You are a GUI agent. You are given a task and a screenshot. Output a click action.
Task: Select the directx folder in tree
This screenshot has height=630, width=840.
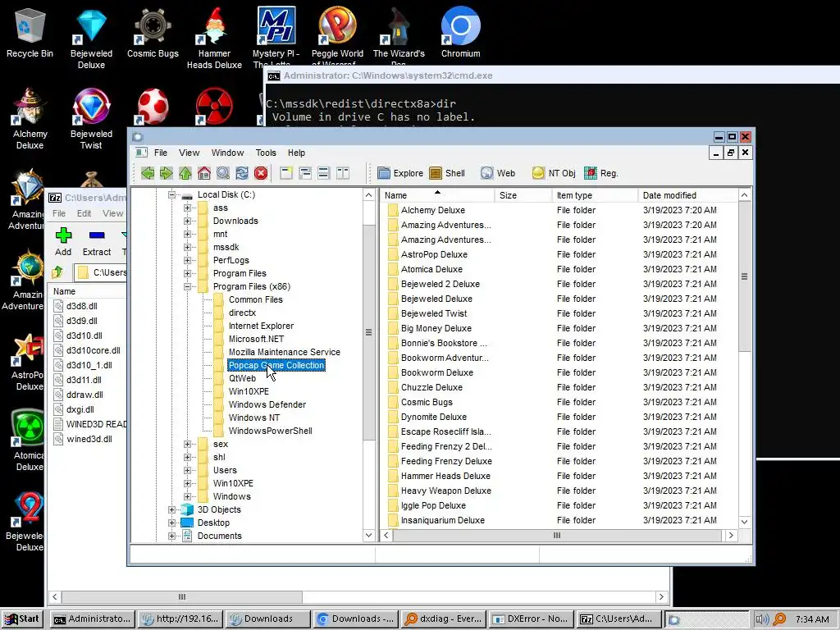(x=242, y=313)
